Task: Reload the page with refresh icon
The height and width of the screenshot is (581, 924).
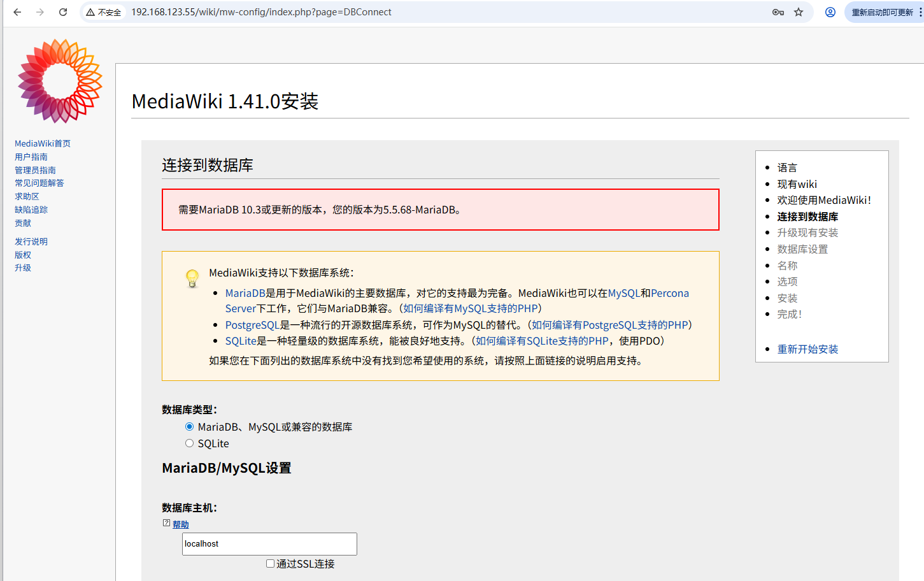Action: tap(63, 12)
